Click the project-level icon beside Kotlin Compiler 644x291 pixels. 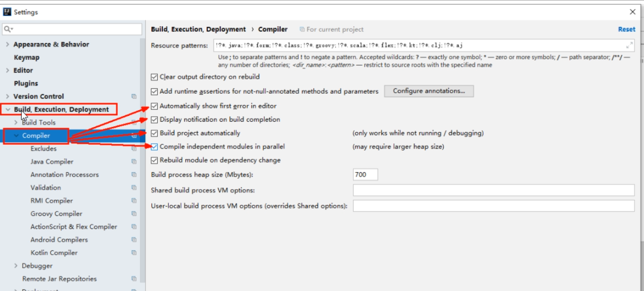tap(134, 253)
